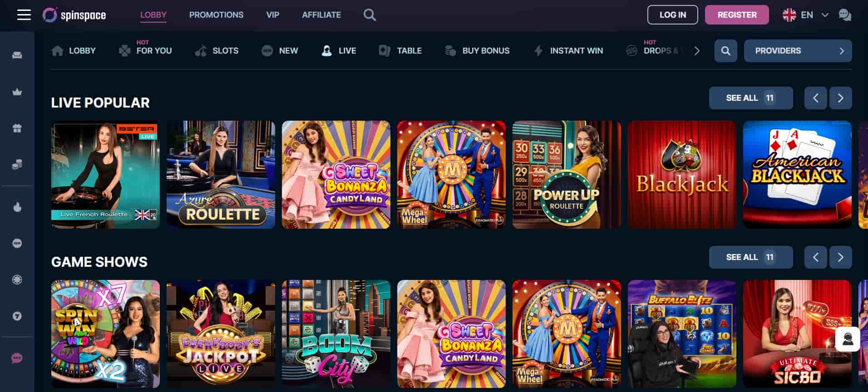868x392 pixels.
Task: Click next arrow in Game Shows
Action: point(840,257)
